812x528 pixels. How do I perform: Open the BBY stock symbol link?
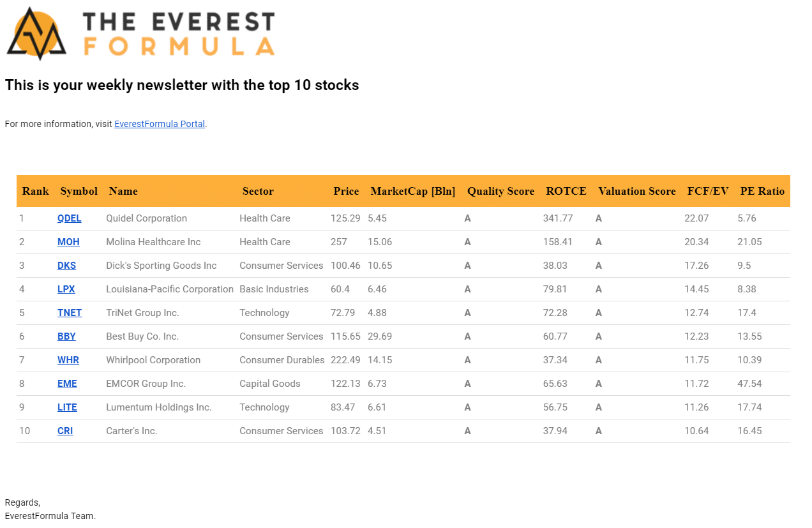[66, 336]
